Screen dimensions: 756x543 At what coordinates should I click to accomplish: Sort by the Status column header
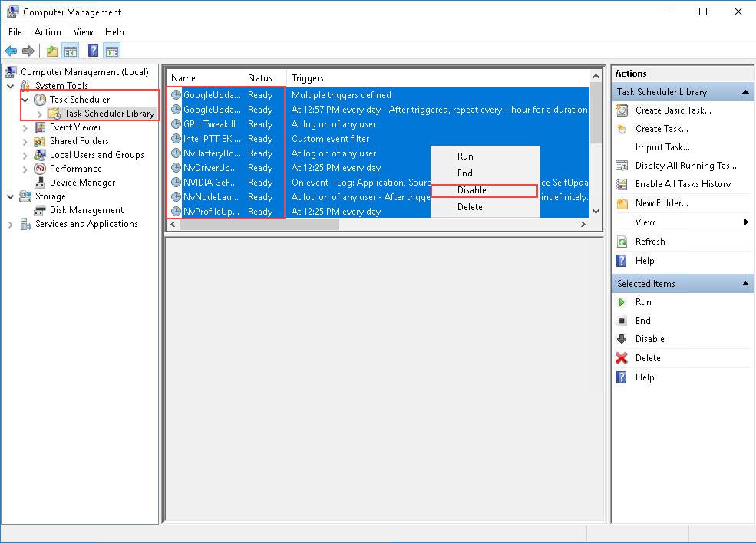(x=265, y=78)
